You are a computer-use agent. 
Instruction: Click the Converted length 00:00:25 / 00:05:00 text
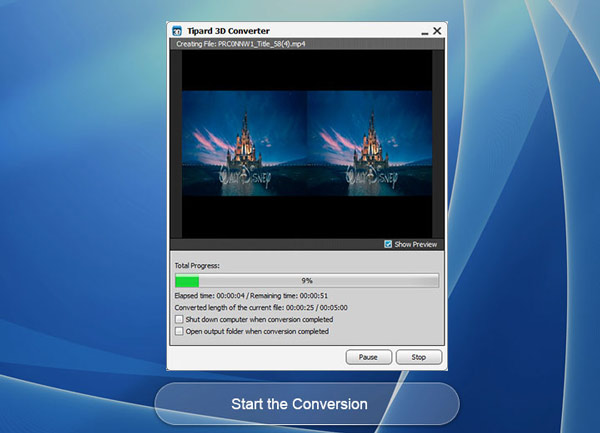click(x=261, y=308)
